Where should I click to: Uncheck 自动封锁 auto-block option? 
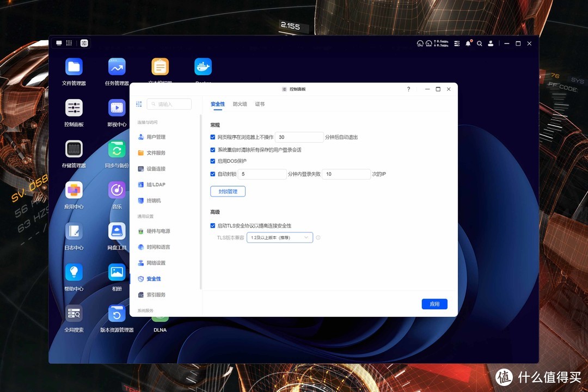point(213,174)
